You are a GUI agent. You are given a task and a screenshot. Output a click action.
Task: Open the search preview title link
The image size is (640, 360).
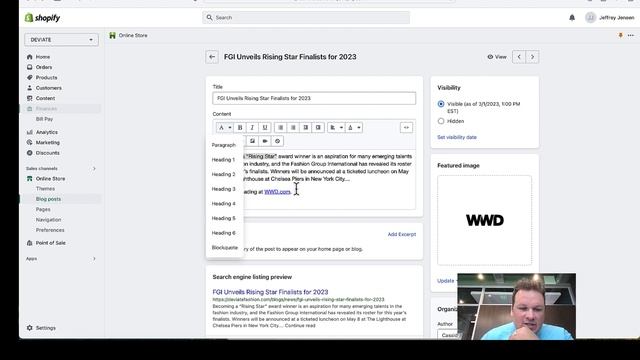270,292
